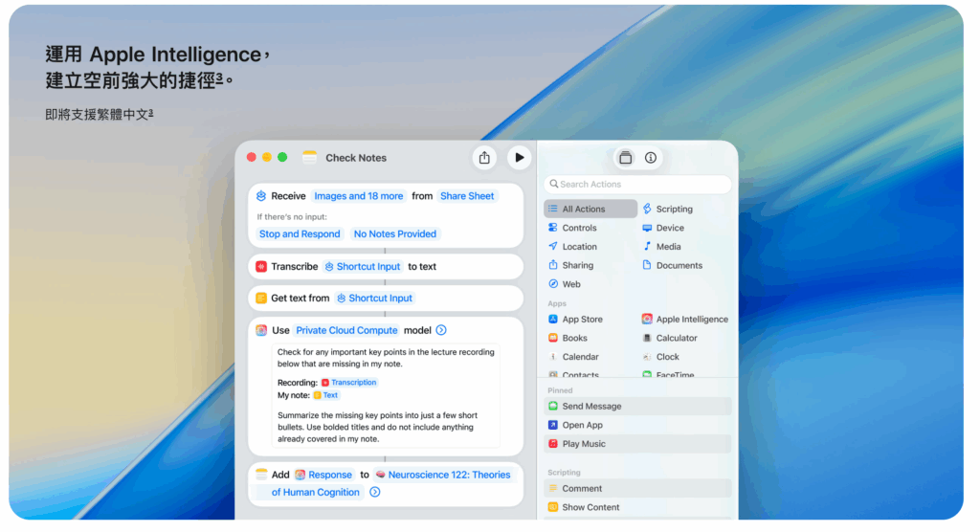Choose the Calculator app in list
Image resolution: width=980 pixels, height=532 pixels.
[x=676, y=338]
